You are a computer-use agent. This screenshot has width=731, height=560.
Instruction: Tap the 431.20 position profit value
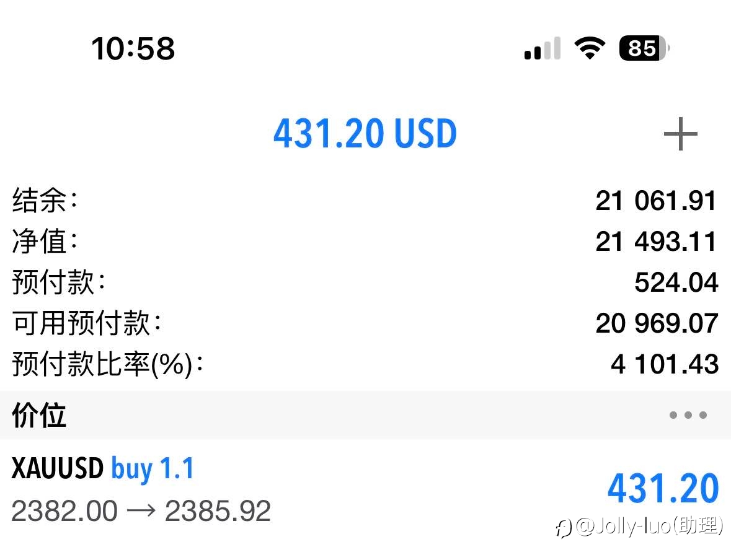pyautogui.click(x=663, y=488)
